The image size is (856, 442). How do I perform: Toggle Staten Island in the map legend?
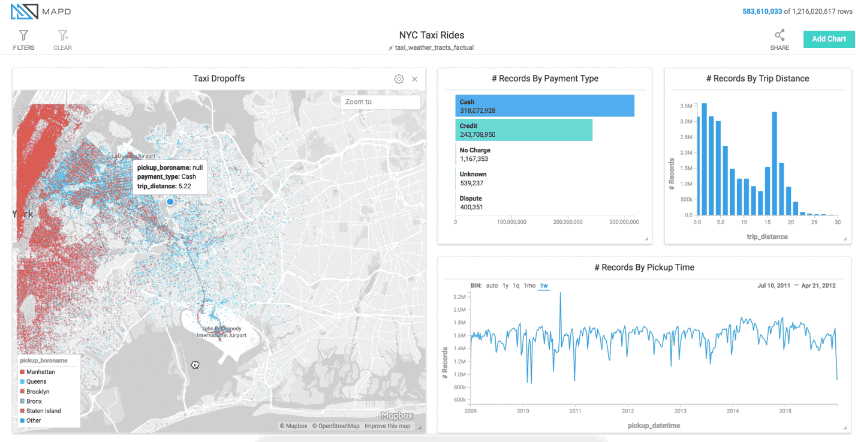click(x=40, y=411)
